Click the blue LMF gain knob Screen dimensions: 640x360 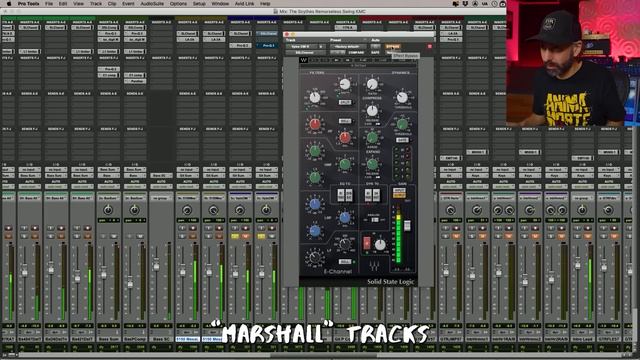315,204
